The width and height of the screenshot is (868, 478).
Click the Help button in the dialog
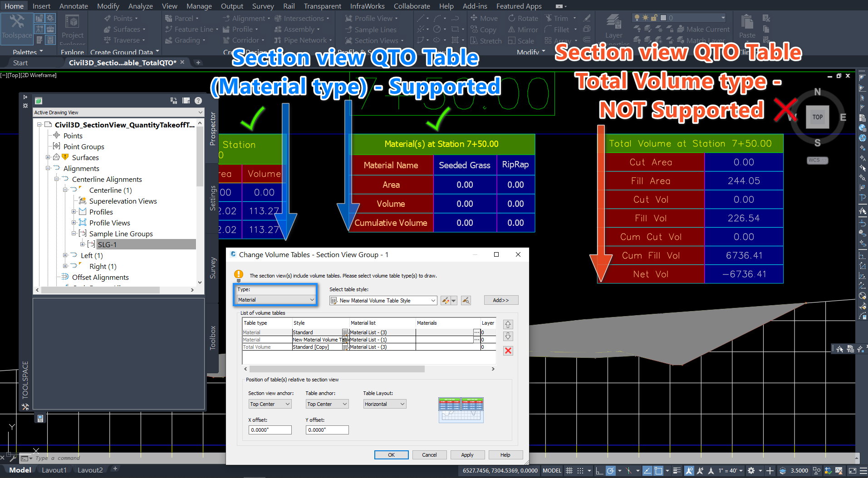[505, 455]
